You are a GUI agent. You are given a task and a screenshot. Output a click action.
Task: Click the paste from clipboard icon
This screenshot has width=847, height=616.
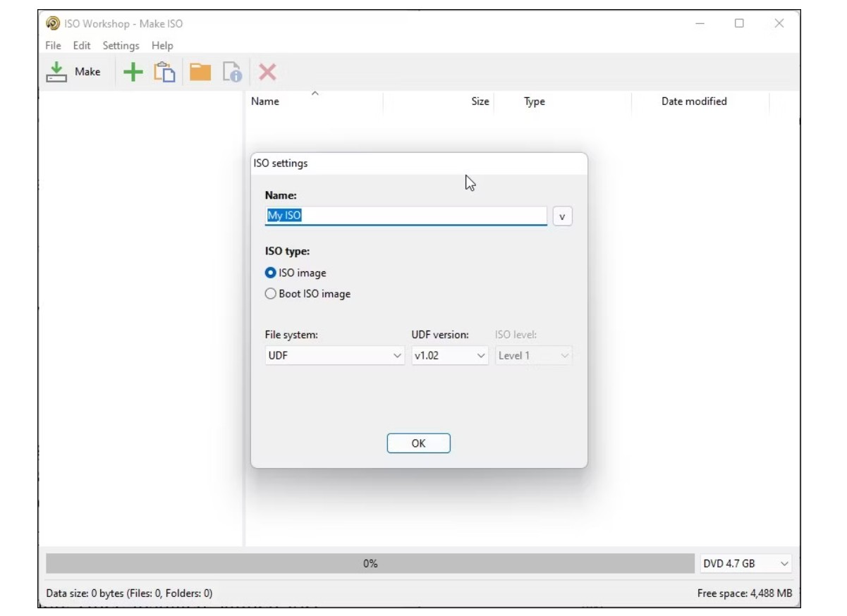(x=163, y=70)
